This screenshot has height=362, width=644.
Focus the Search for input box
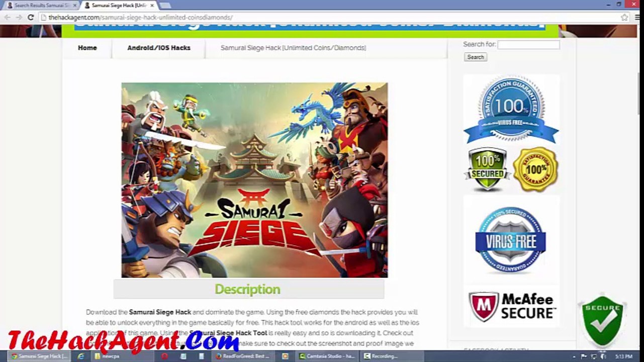(x=528, y=44)
